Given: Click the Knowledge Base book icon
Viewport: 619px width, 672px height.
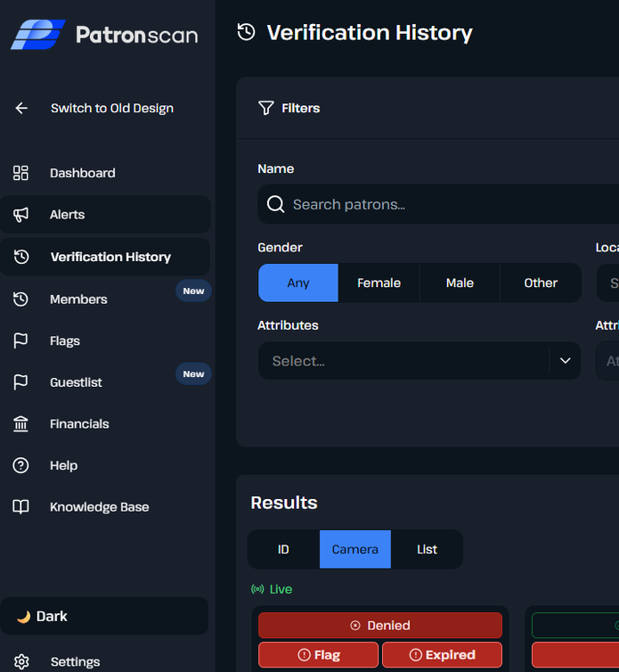Looking at the screenshot, I should tap(20, 507).
